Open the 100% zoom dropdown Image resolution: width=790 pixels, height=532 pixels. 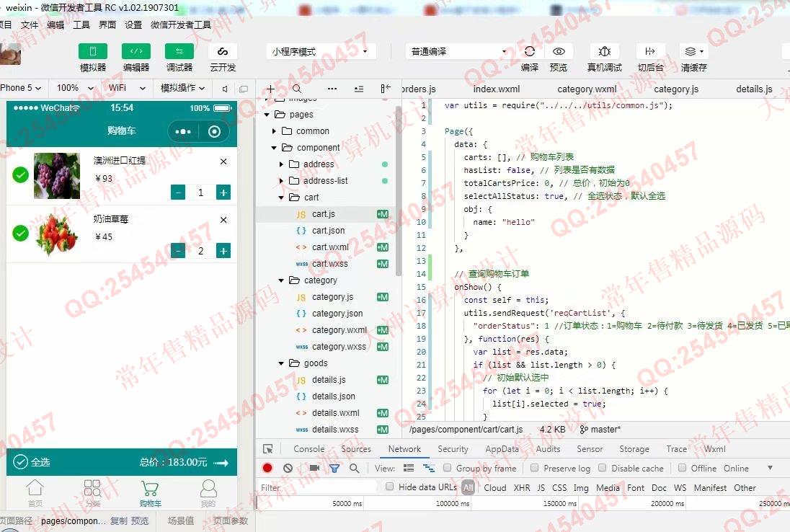[75, 88]
